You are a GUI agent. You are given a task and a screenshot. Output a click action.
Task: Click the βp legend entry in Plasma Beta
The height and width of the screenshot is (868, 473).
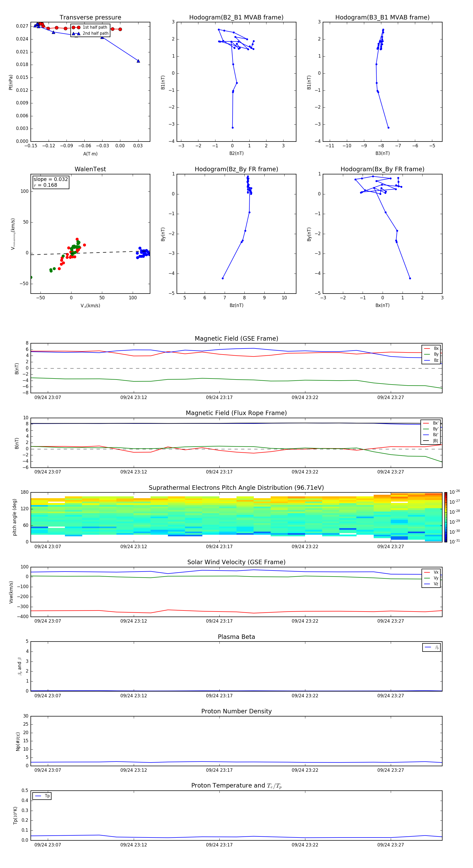[432, 647]
